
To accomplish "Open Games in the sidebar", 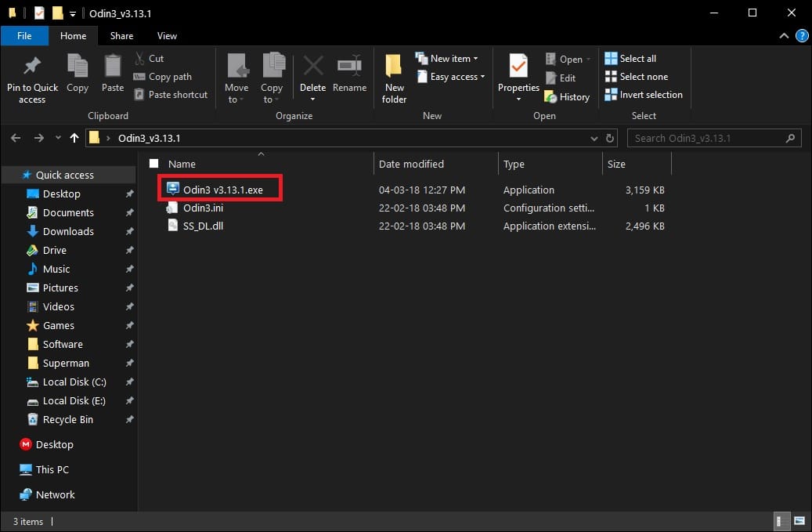I will point(58,325).
